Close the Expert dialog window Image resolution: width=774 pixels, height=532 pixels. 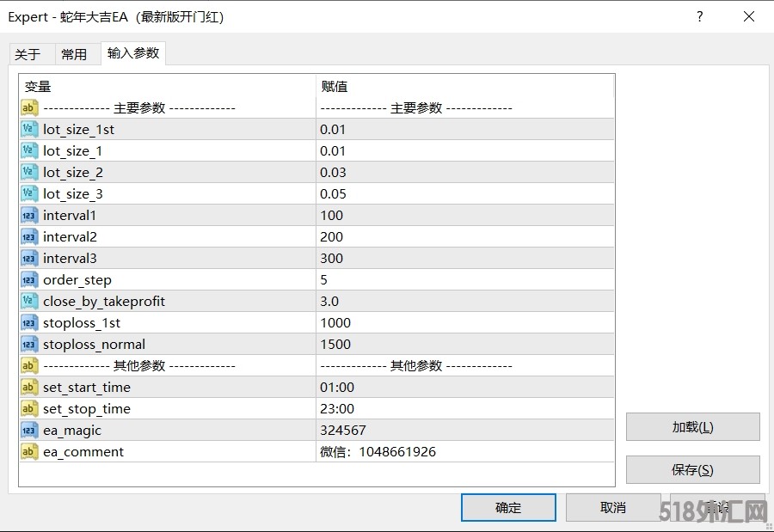(749, 17)
